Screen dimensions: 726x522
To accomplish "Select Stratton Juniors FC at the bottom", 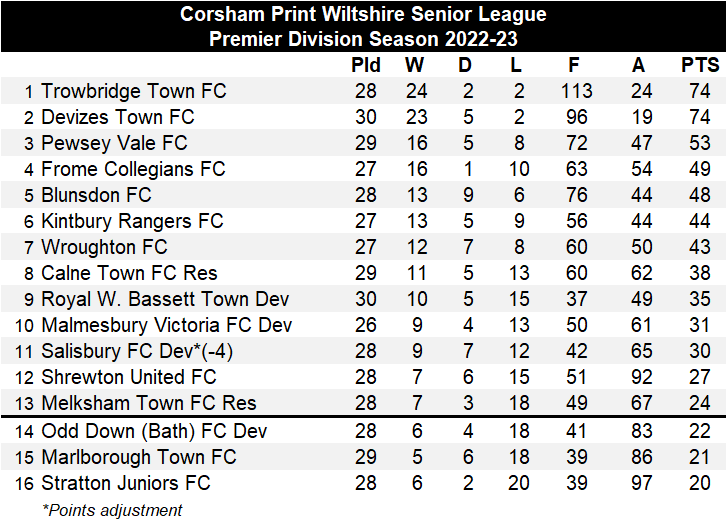I will (x=126, y=483).
